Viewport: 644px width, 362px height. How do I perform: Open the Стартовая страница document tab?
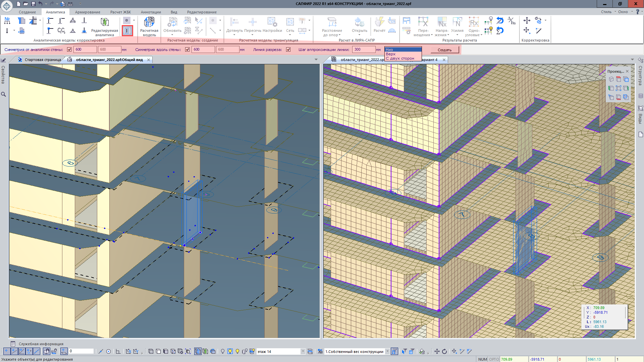pos(43,60)
